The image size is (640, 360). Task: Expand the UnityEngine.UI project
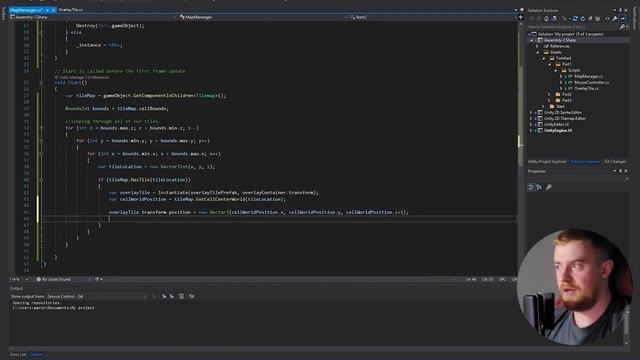[x=531, y=130]
